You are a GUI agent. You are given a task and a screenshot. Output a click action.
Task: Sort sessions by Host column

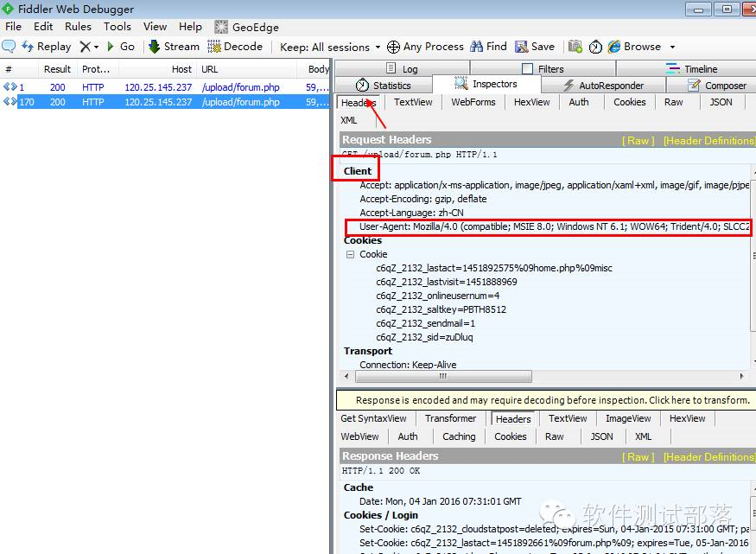(157, 69)
